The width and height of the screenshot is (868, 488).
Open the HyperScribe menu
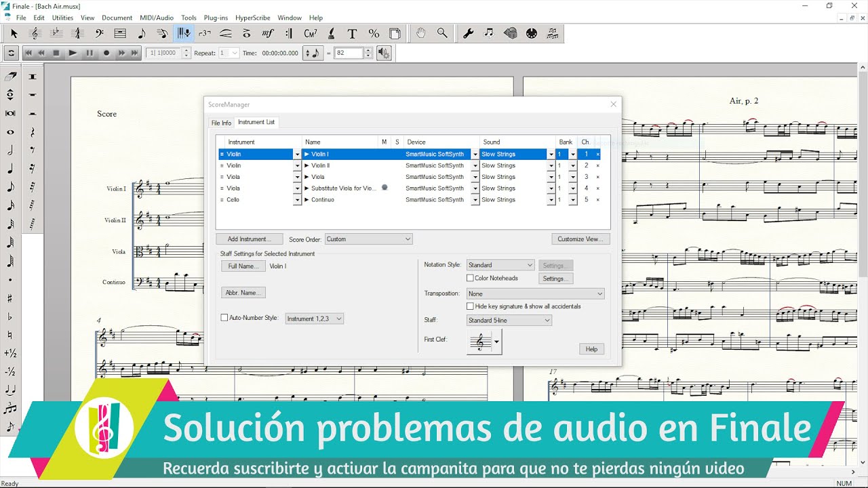[x=252, y=18]
